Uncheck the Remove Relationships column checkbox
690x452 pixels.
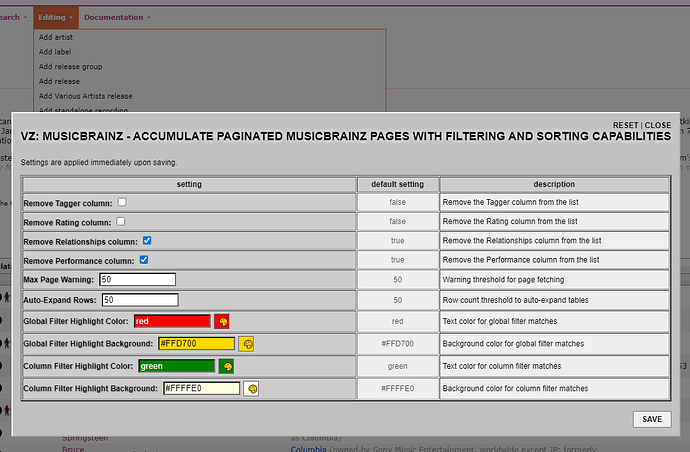147,241
